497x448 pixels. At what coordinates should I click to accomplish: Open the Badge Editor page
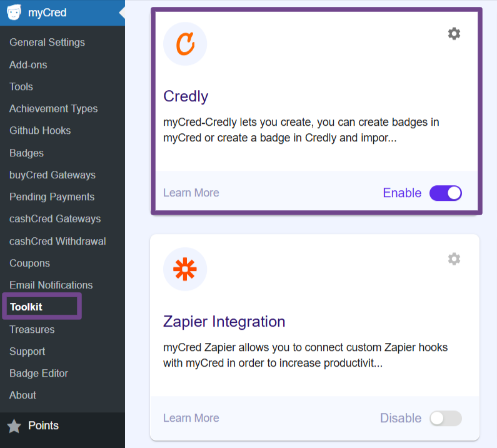(39, 373)
